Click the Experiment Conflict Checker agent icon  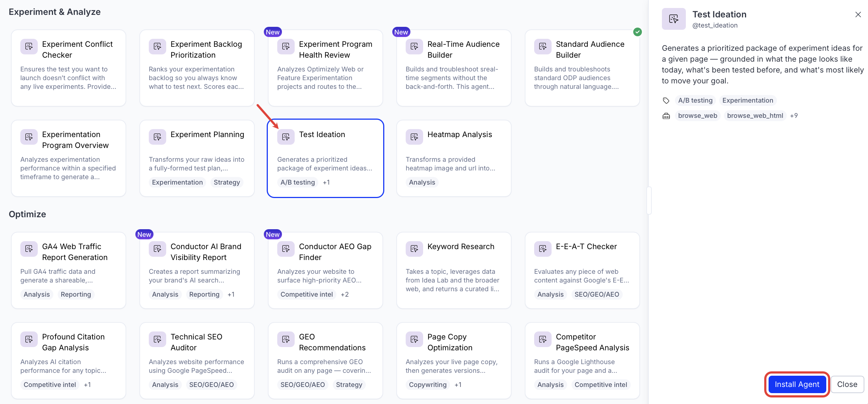point(29,46)
